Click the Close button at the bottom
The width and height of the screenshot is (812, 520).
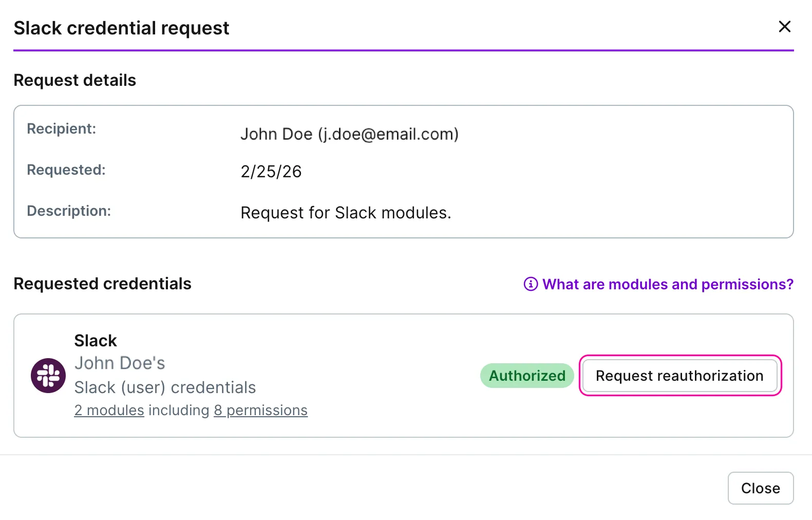tap(761, 488)
